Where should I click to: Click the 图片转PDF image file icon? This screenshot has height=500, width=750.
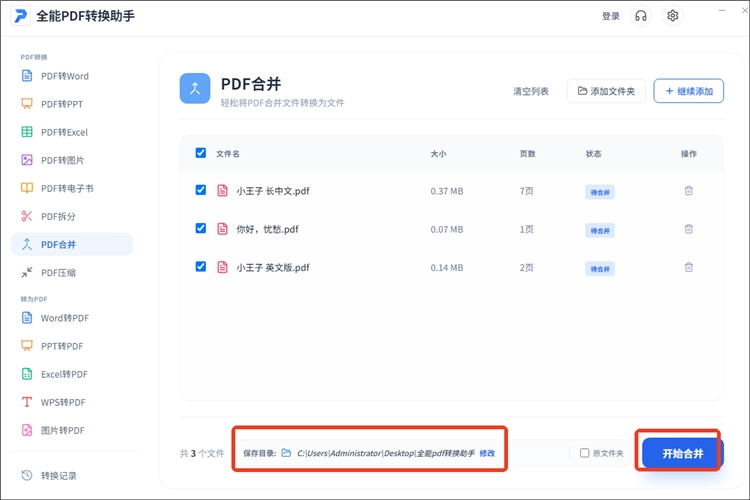point(27,430)
